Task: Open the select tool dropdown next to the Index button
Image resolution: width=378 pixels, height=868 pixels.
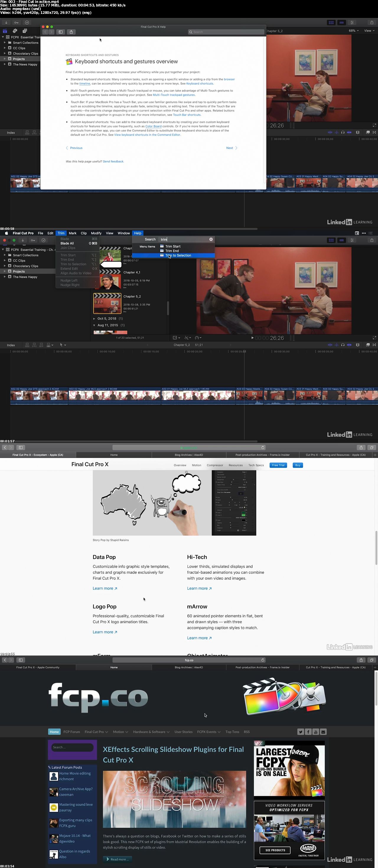Action: 63,345
